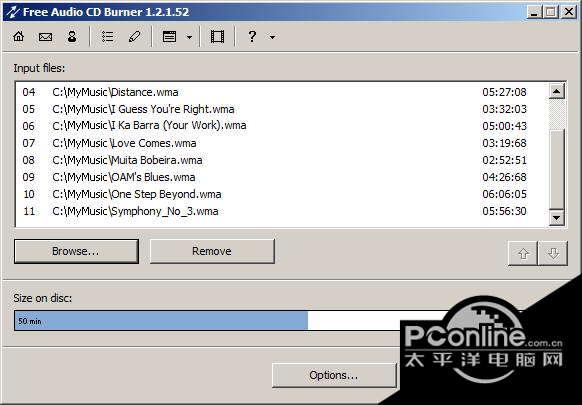This screenshot has width=582, height=405.
Task: Click the duration 02:52:51
Action: click(x=504, y=160)
